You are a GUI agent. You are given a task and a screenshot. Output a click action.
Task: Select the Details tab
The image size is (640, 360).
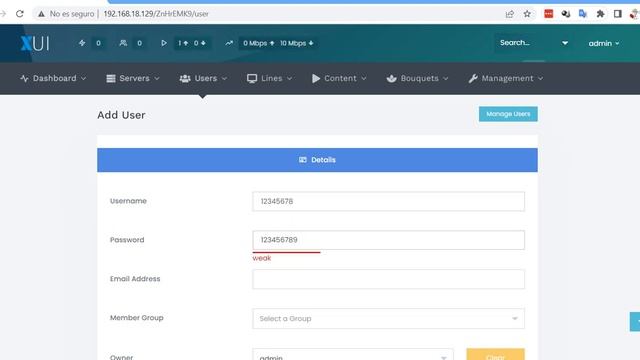tap(317, 160)
